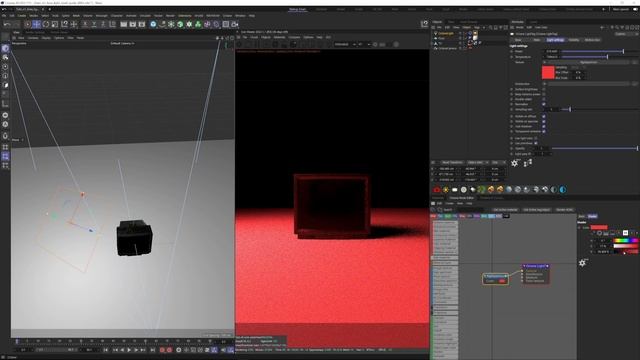Click the timeline Play button
This screenshot has width=640, height=360.
pos(129,350)
